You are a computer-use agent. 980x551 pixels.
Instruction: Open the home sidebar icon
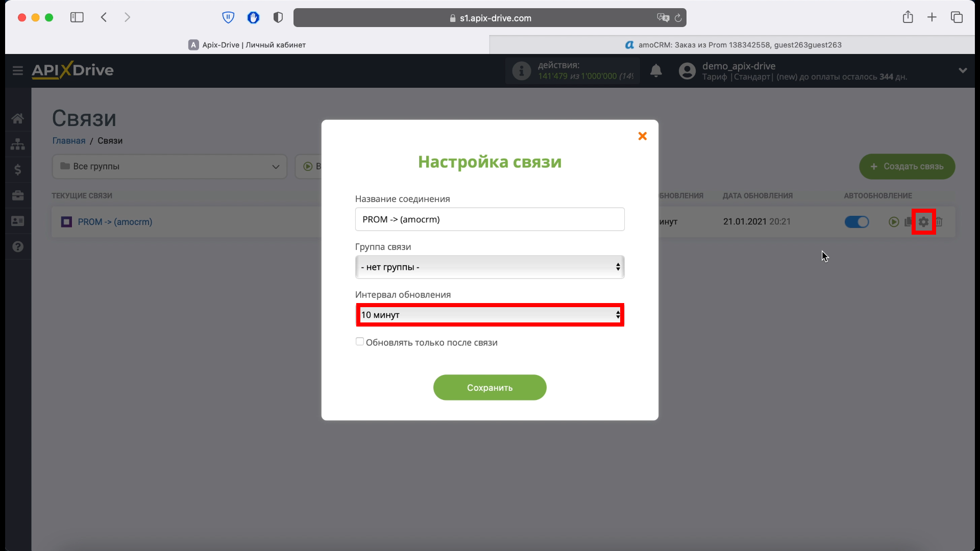[x=18, y=118]
